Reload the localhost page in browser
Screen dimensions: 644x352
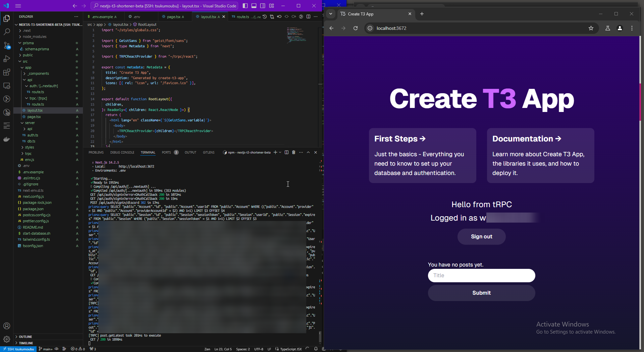[356, 28]
